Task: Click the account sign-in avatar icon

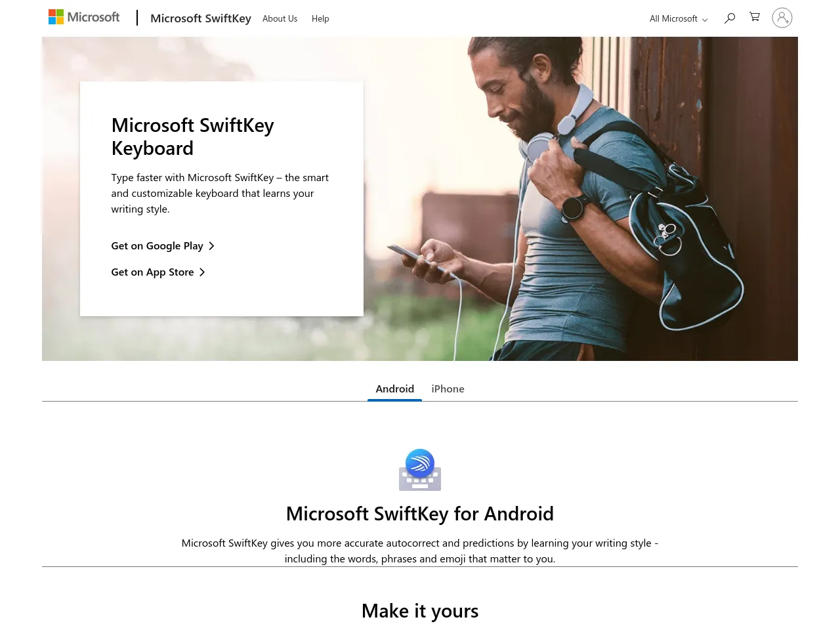Action: pyautogui.click(x=782, y=18)
